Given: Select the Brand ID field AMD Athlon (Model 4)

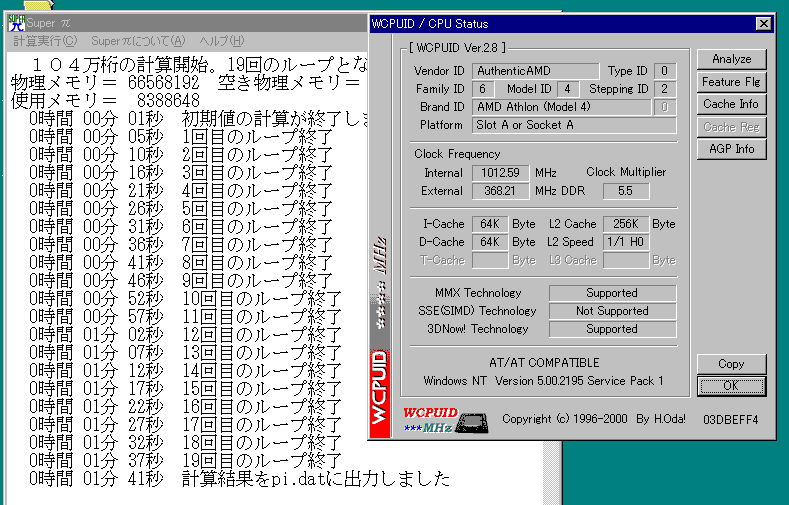Looking at the screenshot, I should 562,107.
